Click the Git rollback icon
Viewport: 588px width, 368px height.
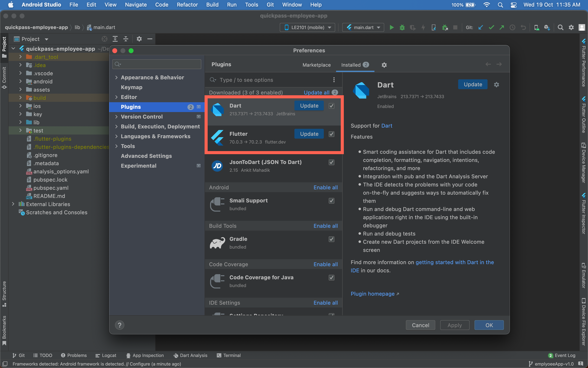(x=523, y=28)
